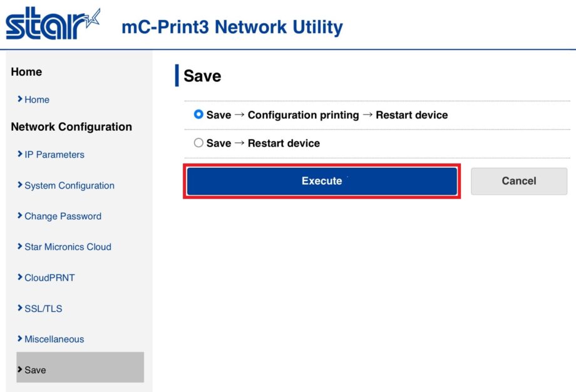Click the chevron arrow beside CloudPRNT
576x392 pixels.
pos(20,277)
